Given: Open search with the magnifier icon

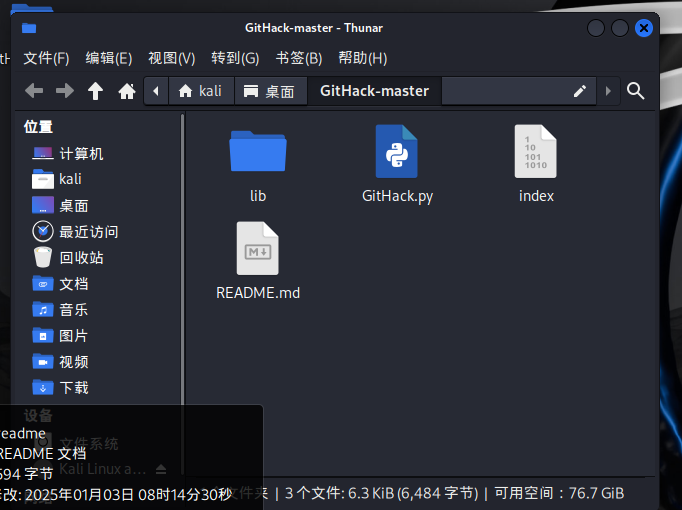Looking at the screenshot, I should click(635, 91).
